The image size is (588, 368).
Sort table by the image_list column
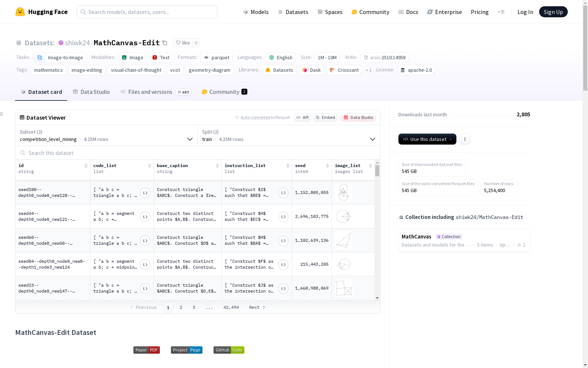pos(370,166)
